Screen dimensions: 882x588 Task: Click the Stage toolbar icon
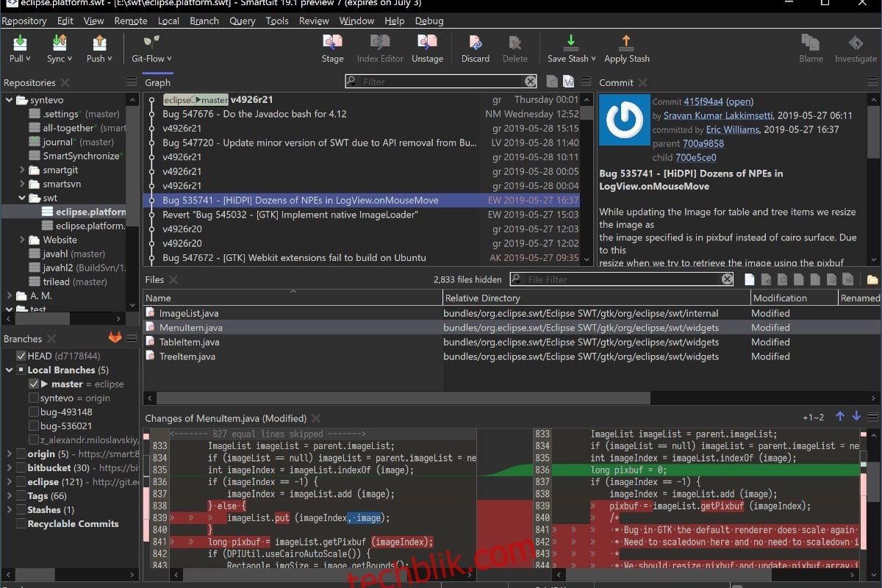tap(332, 43)
